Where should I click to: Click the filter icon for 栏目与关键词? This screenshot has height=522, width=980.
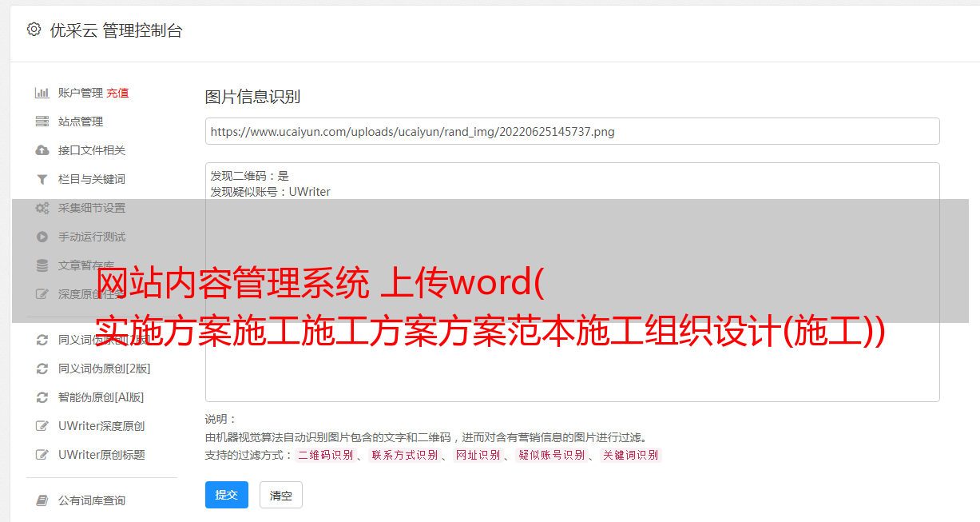pos(42,179)
